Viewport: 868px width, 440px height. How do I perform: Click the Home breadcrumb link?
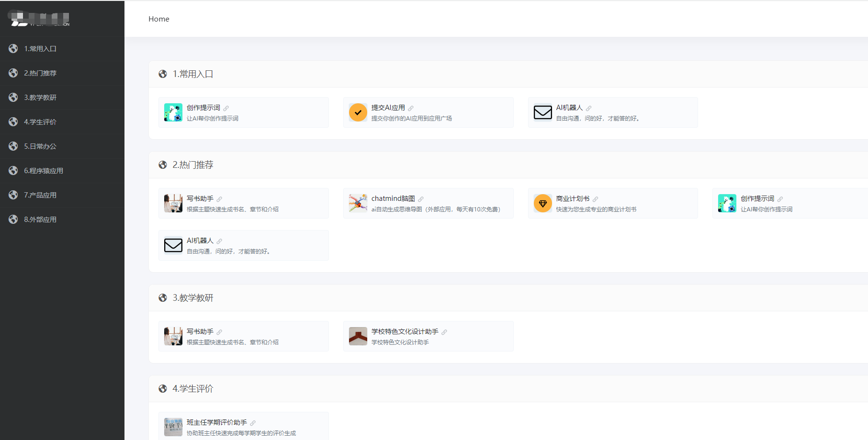click(158, 19)
